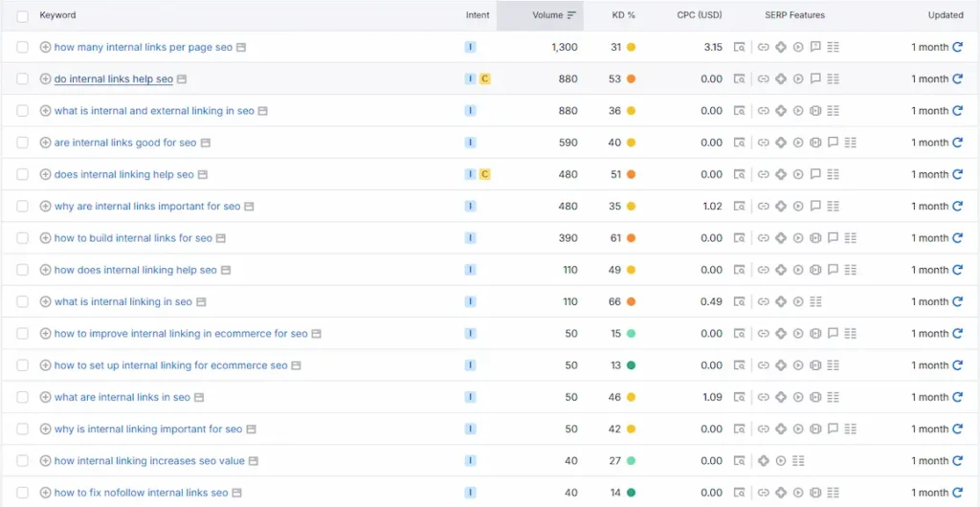The height and width of the screenshot is (507, 980).
Task: Sort by the Keyword column header
Action: (57, 15)
